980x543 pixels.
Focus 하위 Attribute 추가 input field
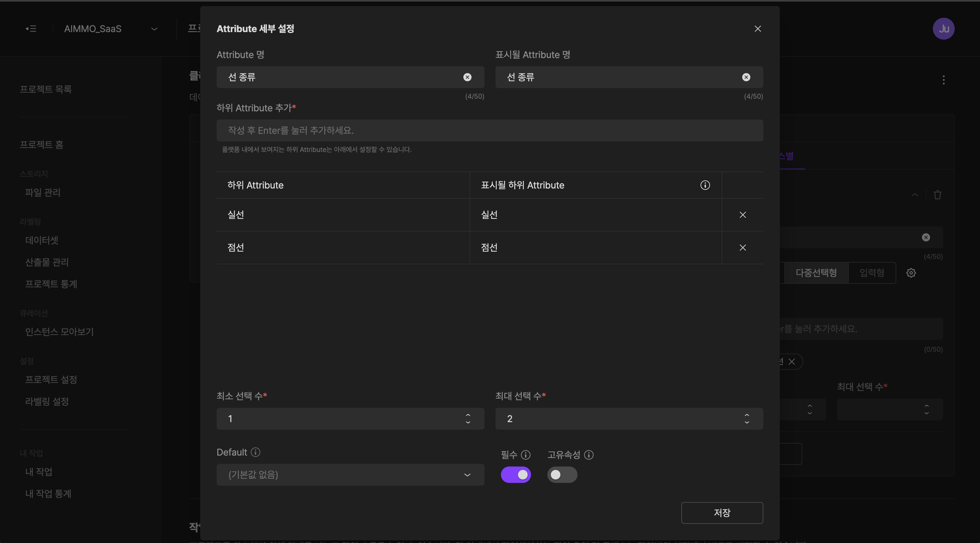tap(490, 130)
